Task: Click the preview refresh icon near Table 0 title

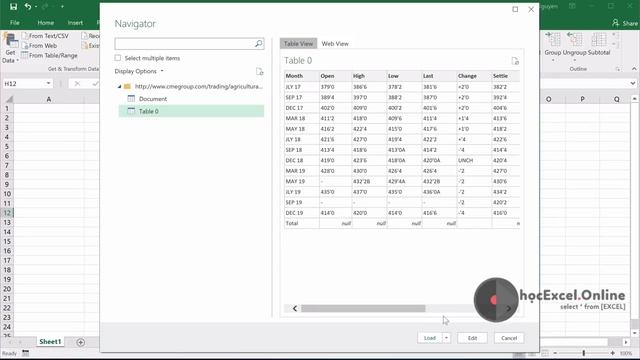Action: (x=515, y=61)
